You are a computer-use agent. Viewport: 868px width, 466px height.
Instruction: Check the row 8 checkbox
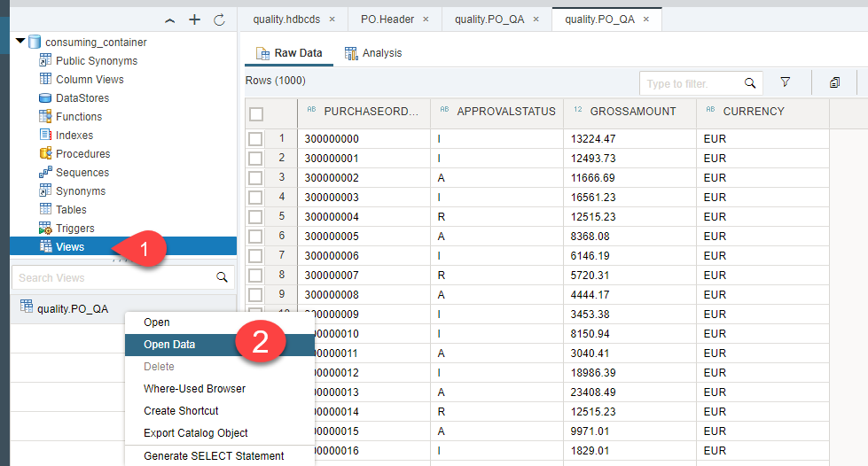click(x=255, y=275)
